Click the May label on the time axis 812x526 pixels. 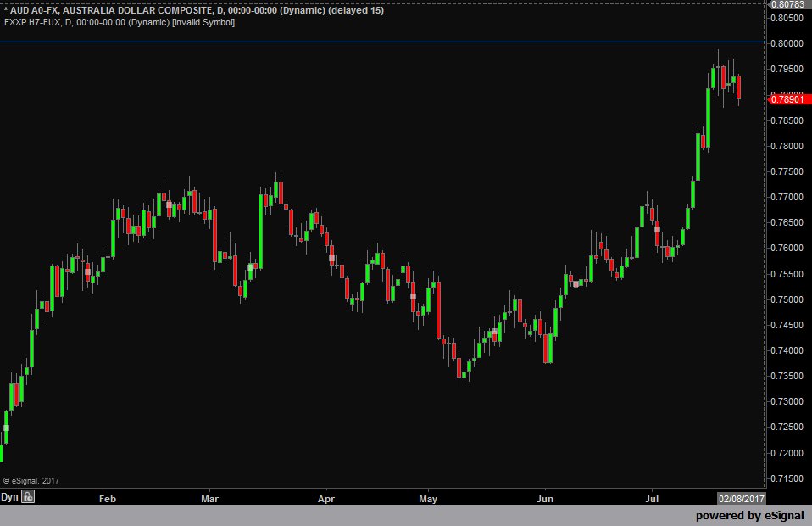click(428, 499)
